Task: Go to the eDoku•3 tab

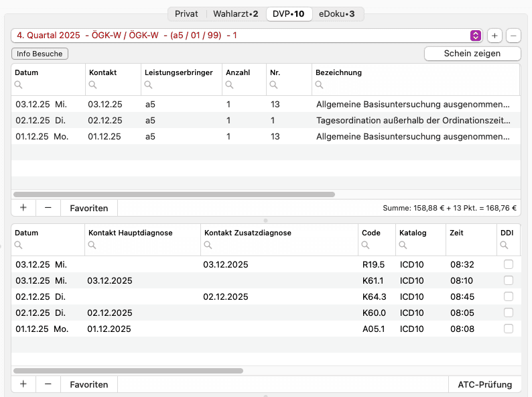Action: pos(336,14)
